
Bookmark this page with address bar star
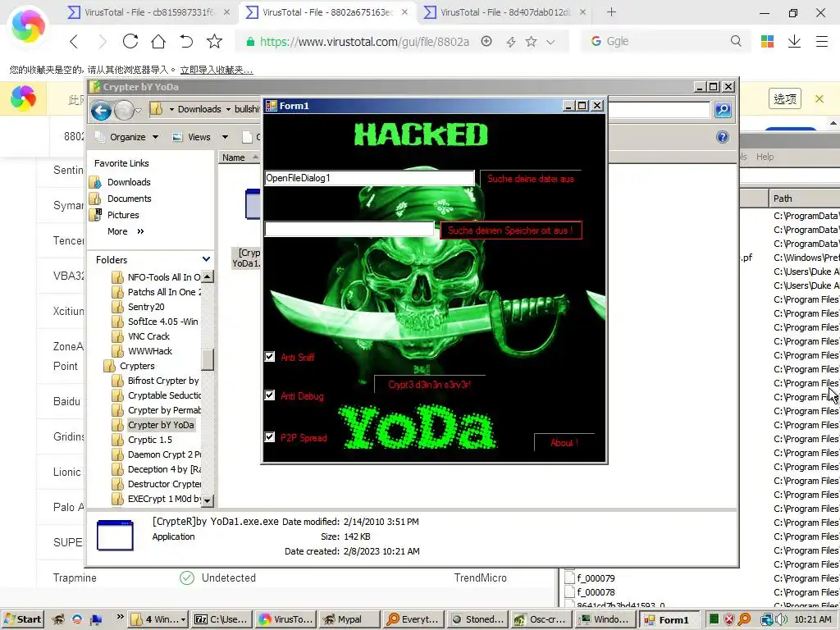pyautogui.click(x=531, y=41)
